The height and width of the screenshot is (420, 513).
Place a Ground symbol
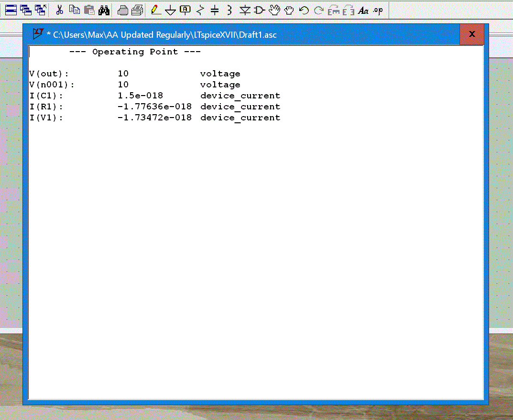[170, 11]
